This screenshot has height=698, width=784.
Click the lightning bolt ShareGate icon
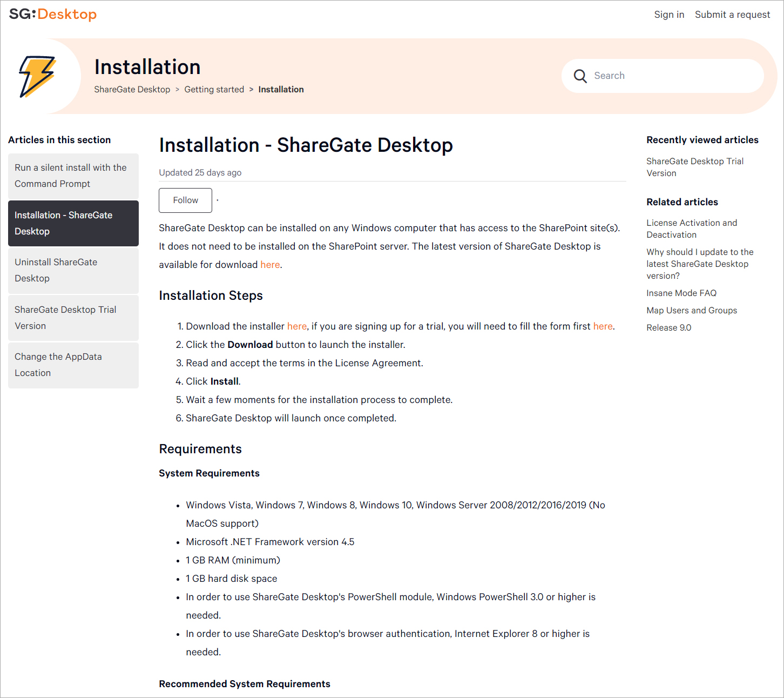[x=37, y=77]
